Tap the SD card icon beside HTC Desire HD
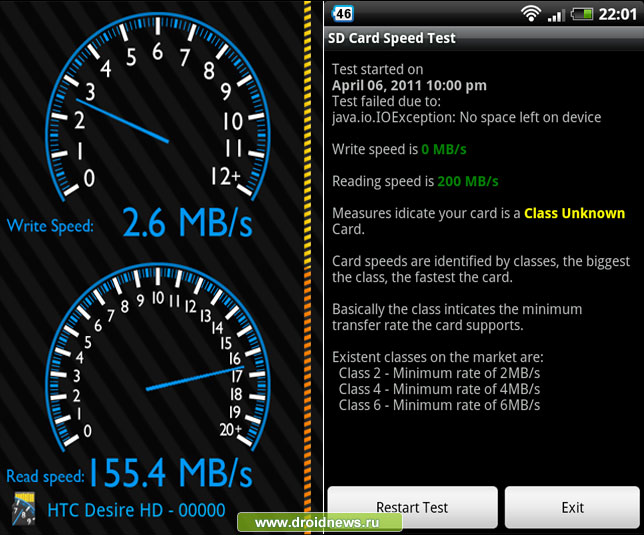Image resolution: width=644 pixels, height=535 pixels. point(24,509)
